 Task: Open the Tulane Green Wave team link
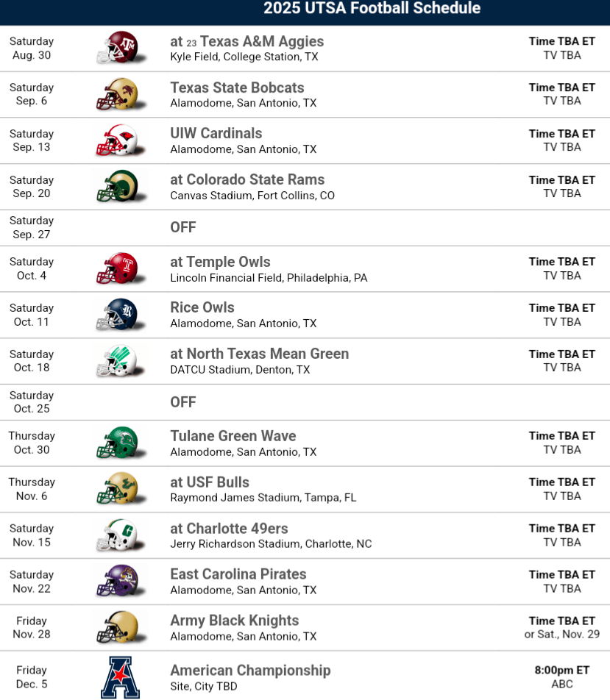[x=233, y=436]
